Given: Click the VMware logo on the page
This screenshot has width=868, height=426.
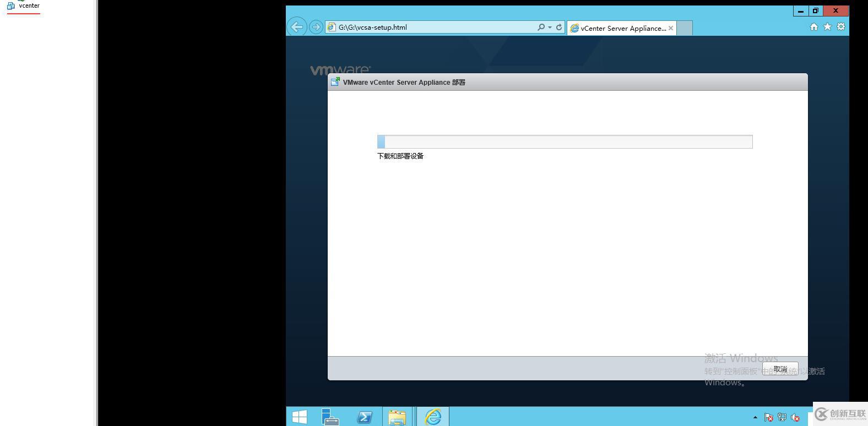Looking at the screenshot, I should (340, 70).
